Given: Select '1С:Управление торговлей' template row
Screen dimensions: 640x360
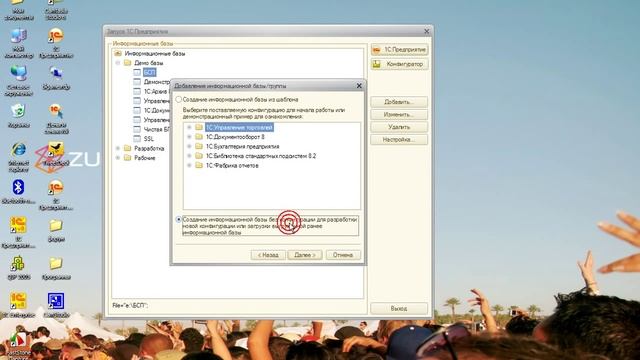Looking at the screenshot, I should click(x=239, y=127).
